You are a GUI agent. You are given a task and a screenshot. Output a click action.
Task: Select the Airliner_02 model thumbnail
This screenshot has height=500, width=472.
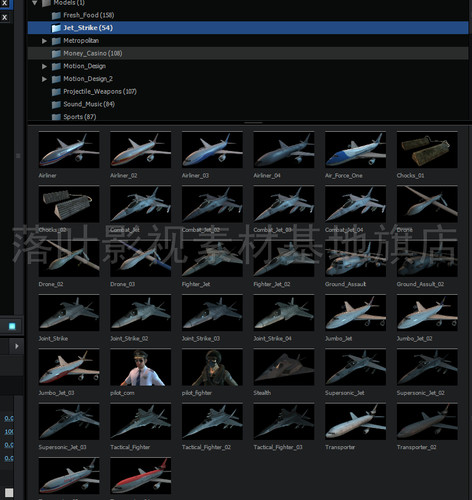[x=141, y=150]
